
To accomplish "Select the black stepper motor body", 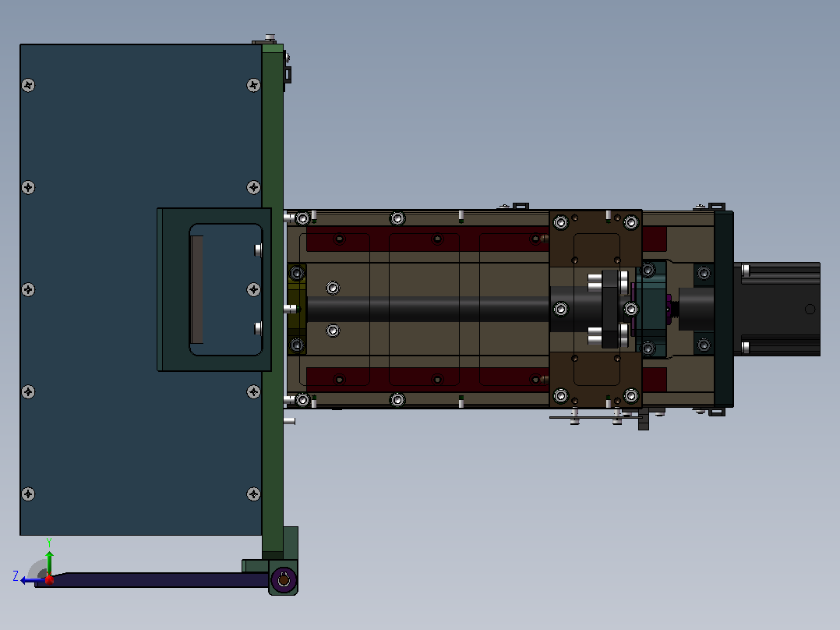I will [x=777, y=309].
